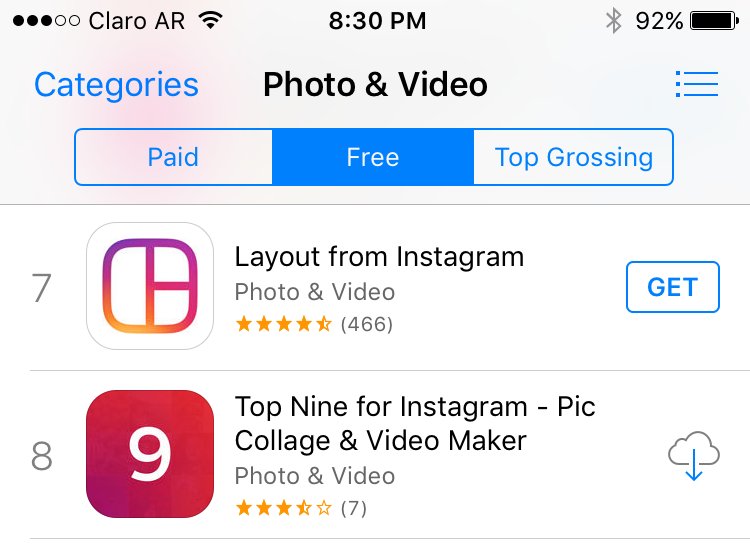The image size is (750, 551).
Task: Tap the 8:30 PM clock
Action: coord(377,21)
